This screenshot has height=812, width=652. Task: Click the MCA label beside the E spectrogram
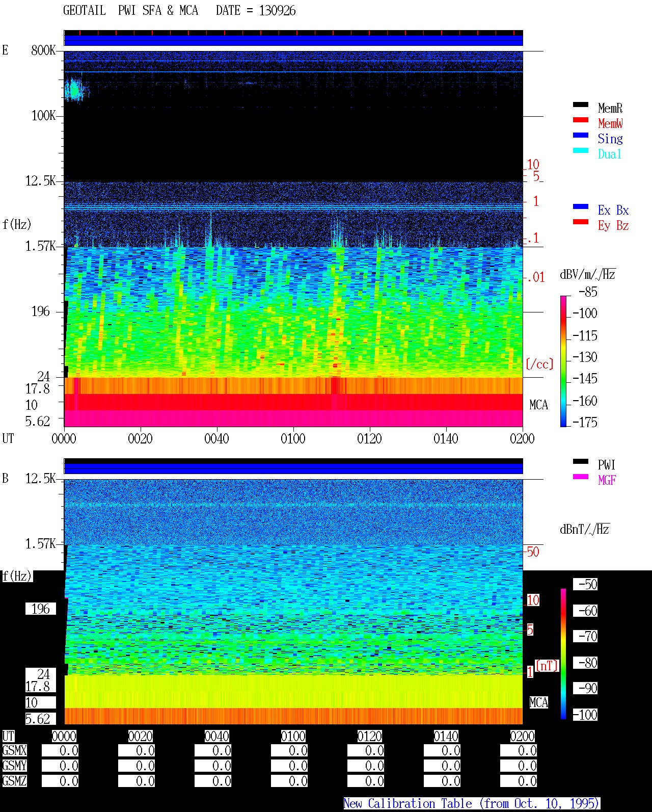tap(538, 405)
